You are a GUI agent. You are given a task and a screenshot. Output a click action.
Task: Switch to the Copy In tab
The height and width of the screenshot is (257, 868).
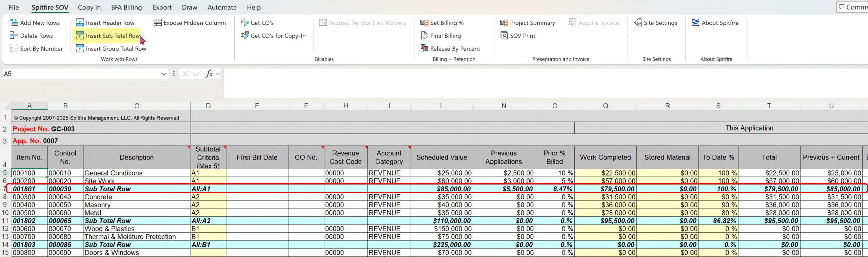(89, 7)
